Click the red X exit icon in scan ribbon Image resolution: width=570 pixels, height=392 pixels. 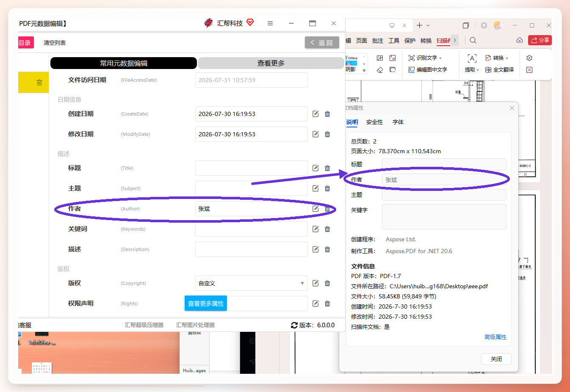point(529,70)
